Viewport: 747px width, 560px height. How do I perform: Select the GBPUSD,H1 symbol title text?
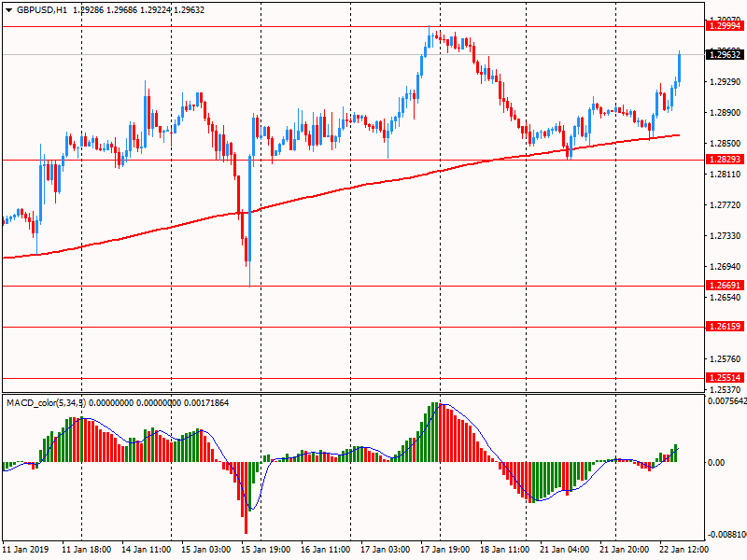point(42,10)
